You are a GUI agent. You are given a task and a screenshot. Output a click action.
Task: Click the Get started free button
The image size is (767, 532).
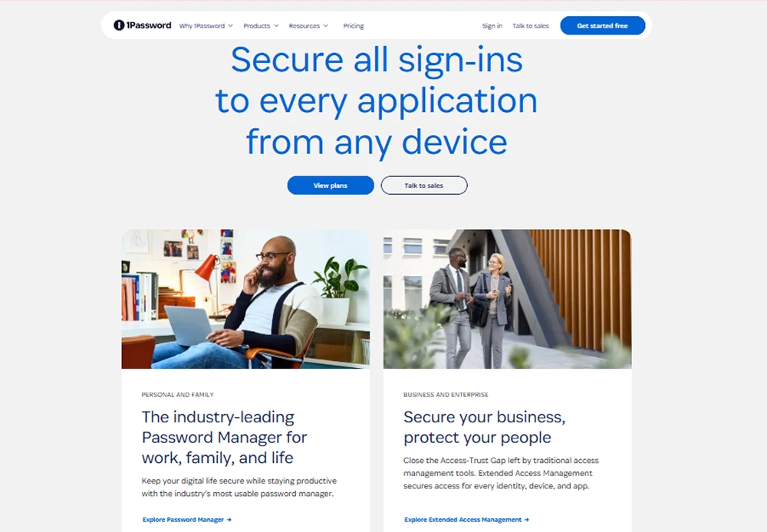[x=603, y=25]
